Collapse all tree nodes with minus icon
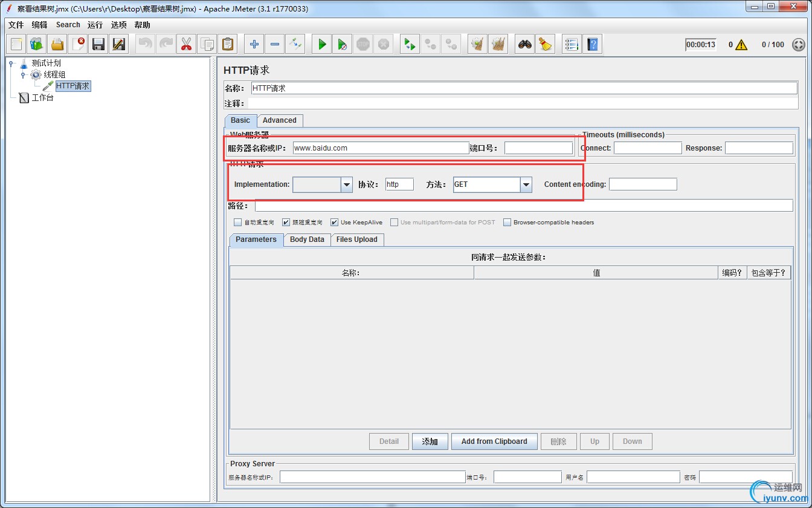This screenshot has height=508, width=812. click(x=275, y=44)
